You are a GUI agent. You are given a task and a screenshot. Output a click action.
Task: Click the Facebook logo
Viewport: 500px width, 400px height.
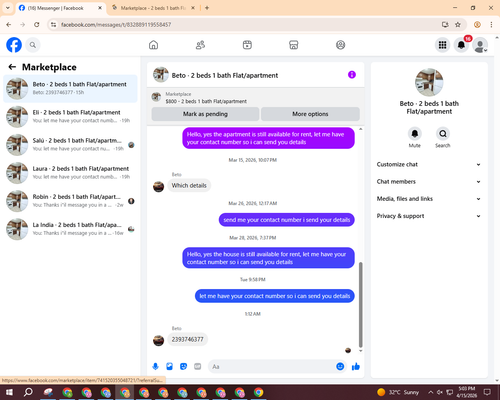tap(14, 45)
